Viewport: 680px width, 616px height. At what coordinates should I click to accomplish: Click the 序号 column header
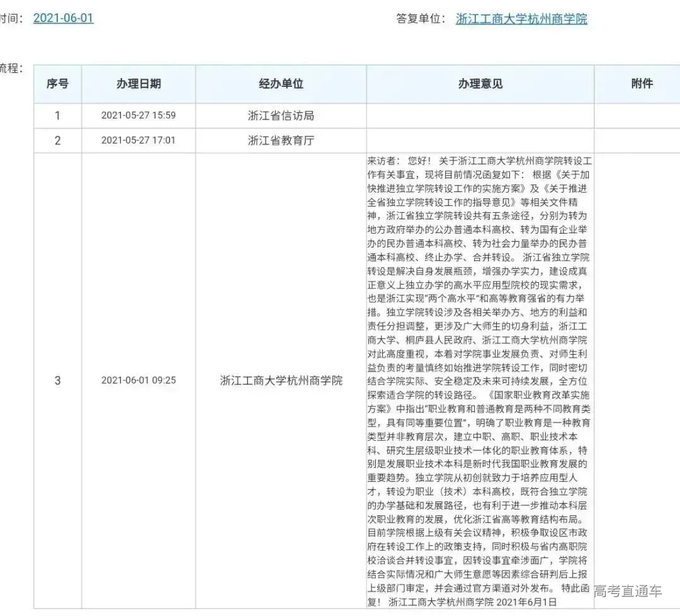pyautogui.click(x=57, y=84)
